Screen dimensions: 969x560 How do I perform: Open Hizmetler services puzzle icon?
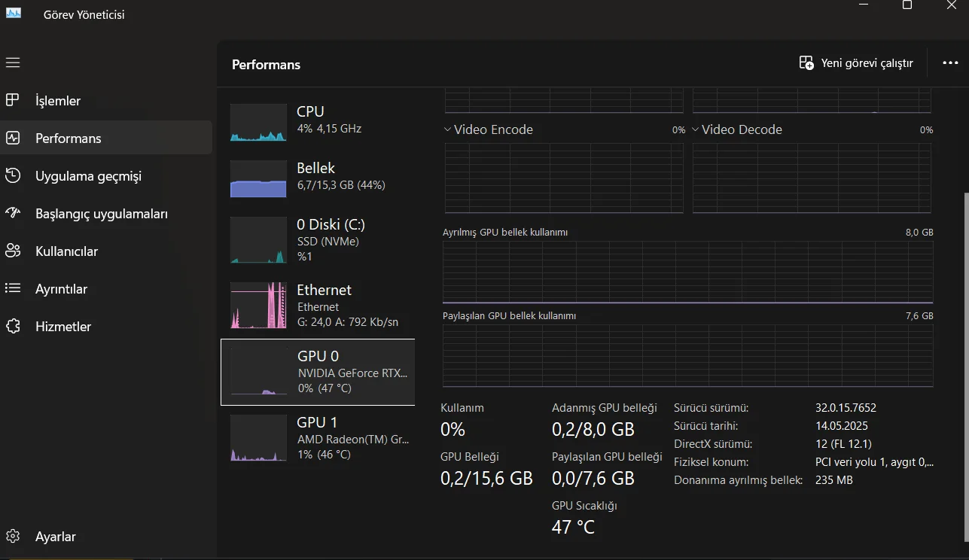click(13, 326)
